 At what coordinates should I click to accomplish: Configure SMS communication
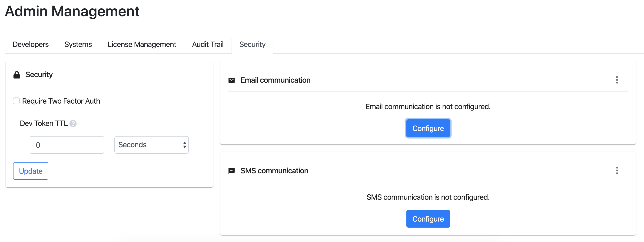point(428,219)
